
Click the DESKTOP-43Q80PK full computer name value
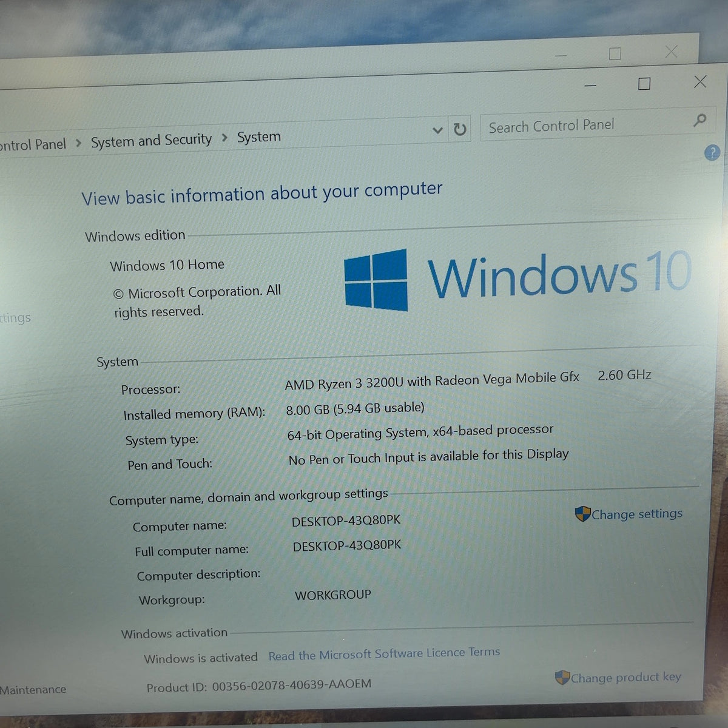click(x=347, y=545)
